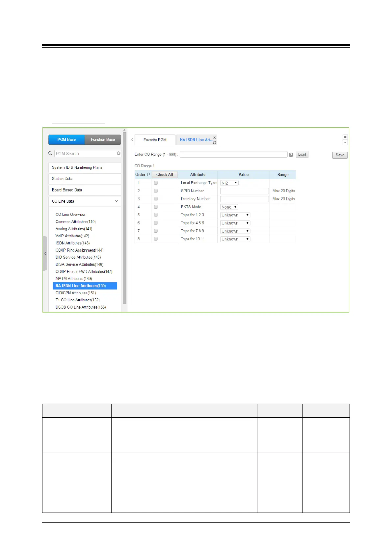Open CO/IP Preset FWD Attributes(147)
Image resolution: width=392 pixels, height=554 pixels.
(84, 272)
